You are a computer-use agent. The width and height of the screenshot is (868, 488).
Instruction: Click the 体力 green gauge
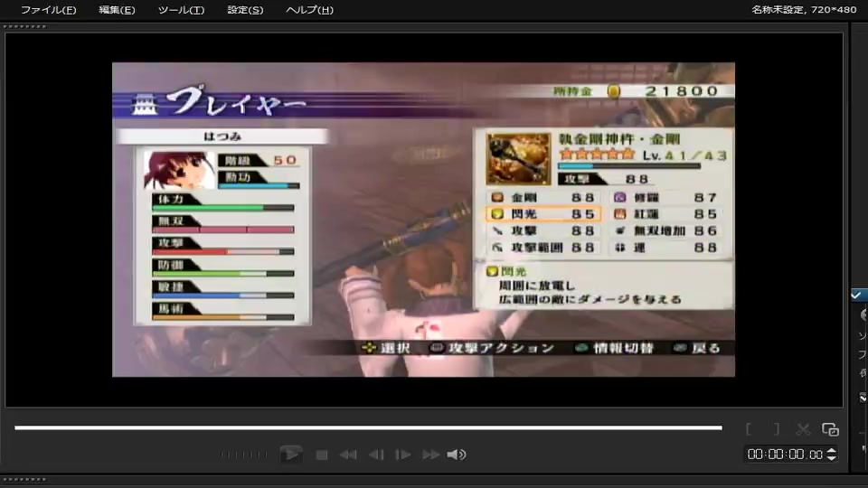click(x=223, y=208)
